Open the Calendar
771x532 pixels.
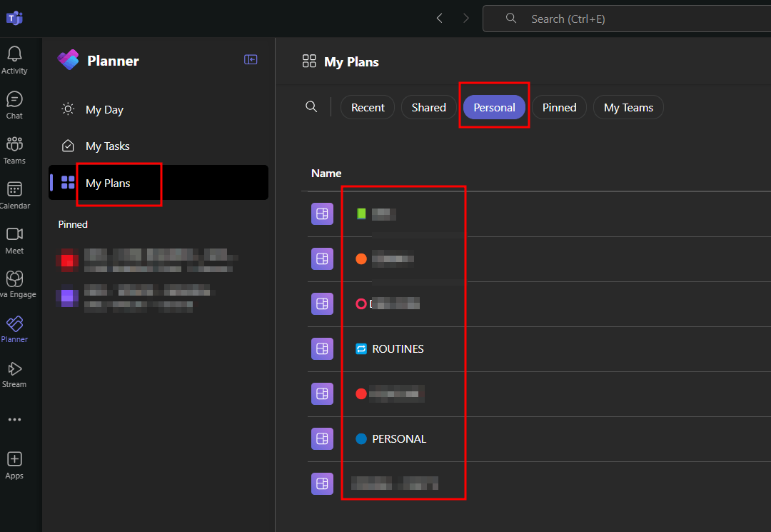pos(14,191)
